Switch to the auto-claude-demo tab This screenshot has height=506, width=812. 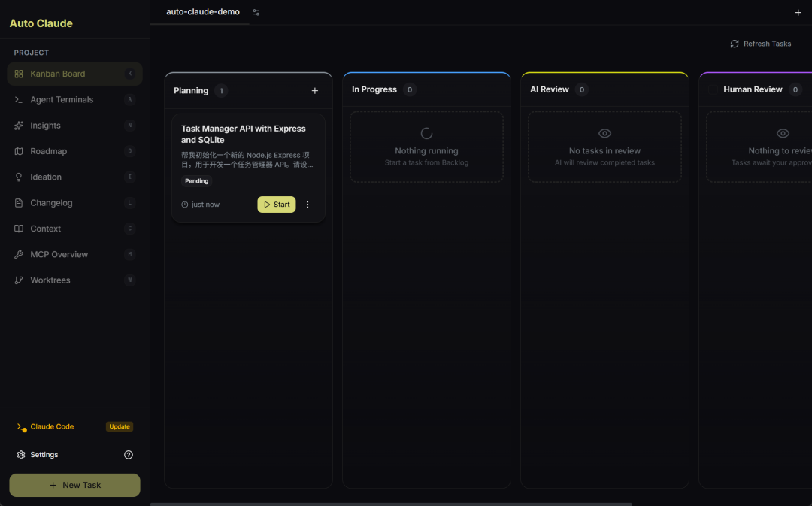coord(203,11)
